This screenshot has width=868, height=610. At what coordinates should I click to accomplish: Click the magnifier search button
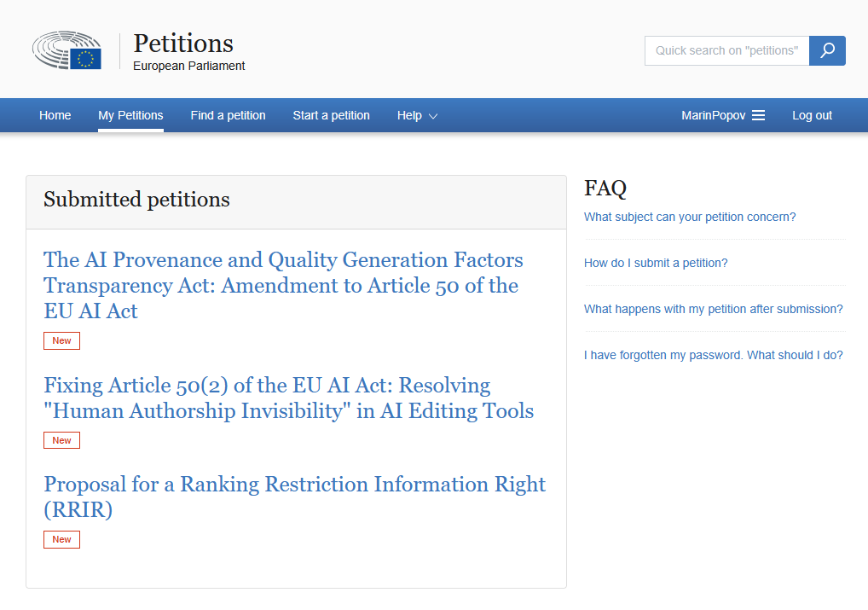tap(827, 50)
